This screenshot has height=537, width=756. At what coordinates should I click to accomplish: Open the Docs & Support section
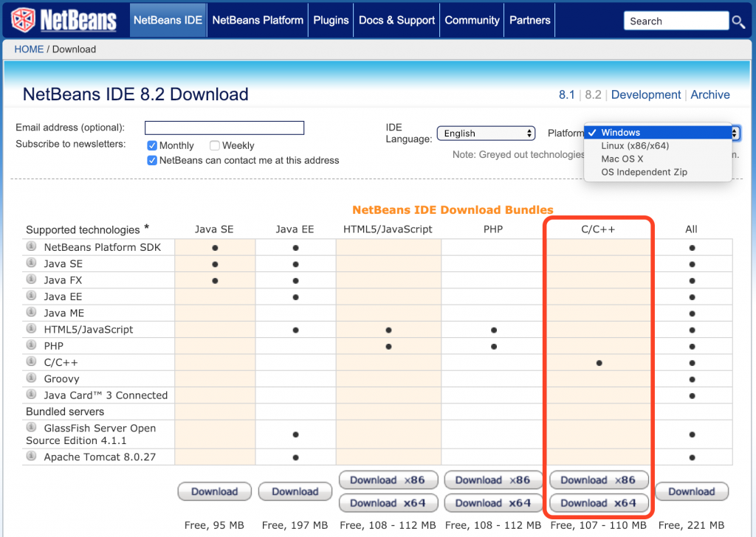[x=396, y=20]
